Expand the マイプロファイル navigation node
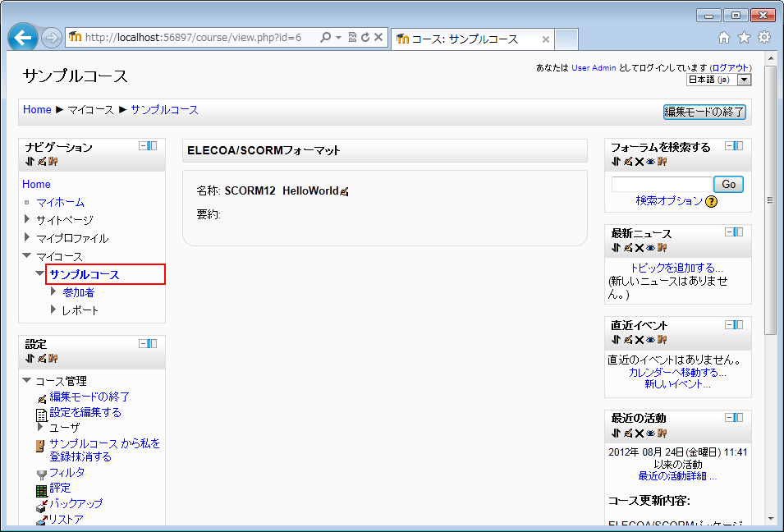Screen dimensions: 784x532 (27, 238)
